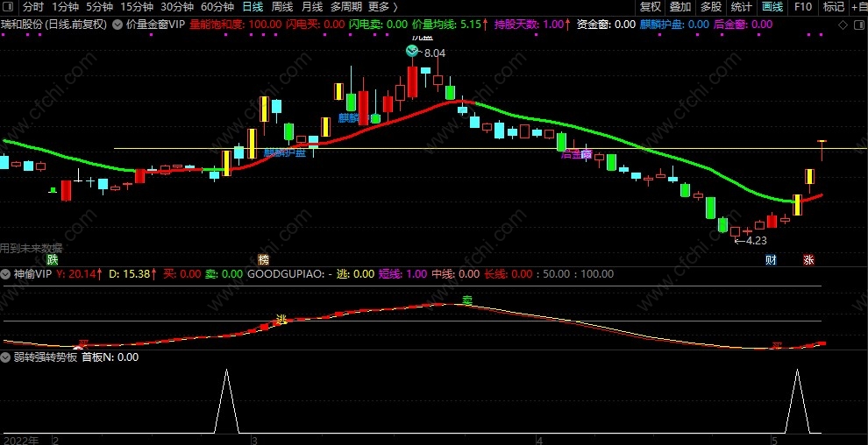Click the 用到未来数据 notice text
Viewport: 868px width, 445px height.
tap(31, 248)
